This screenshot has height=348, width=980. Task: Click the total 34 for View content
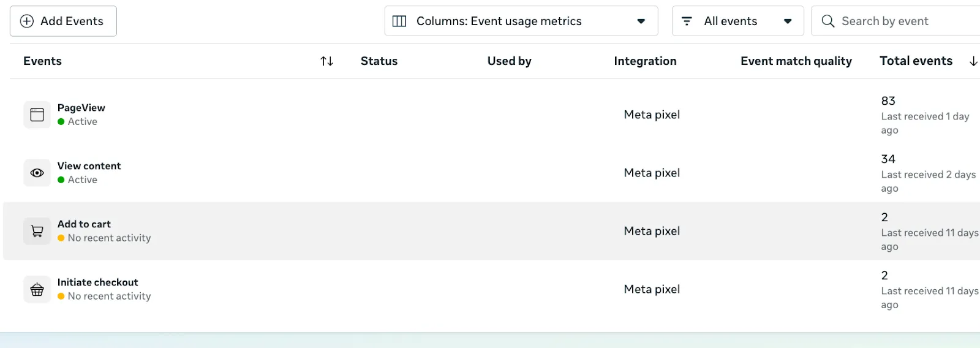click(888, 159)
